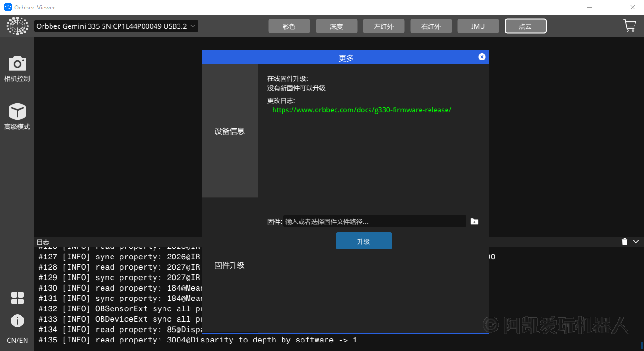Toggle the 左红外 left infrared stream
Screen dimensions: 644x351
click(x=384, y=26)
